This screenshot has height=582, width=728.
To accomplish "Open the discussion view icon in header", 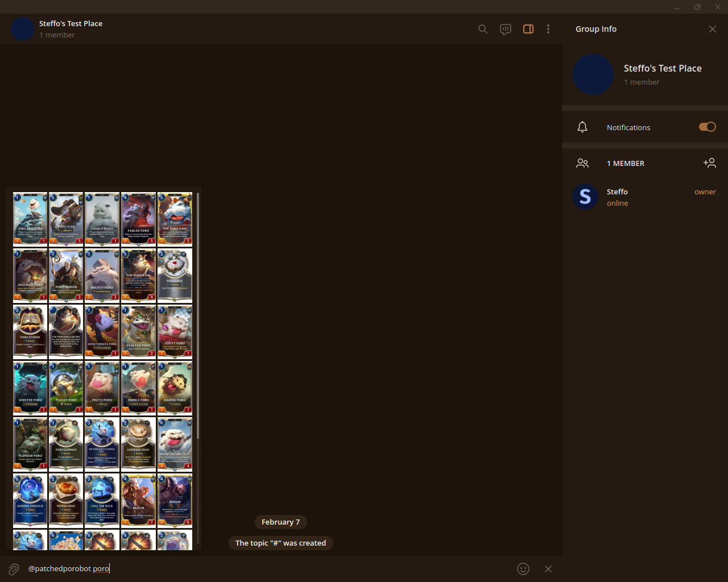I will (x=506, y=29).
